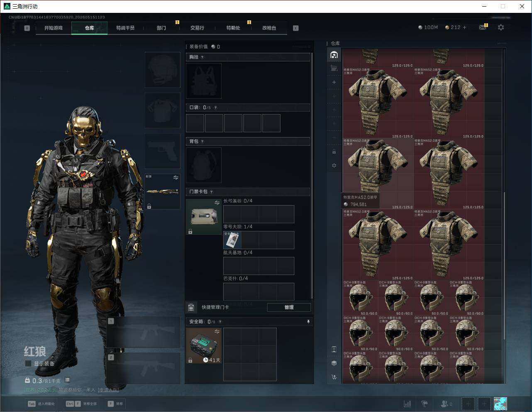The height and width of the screenshot is (412, 532).
Task: Toggle the 显示装备 checkbox
Action: [28, 363]
